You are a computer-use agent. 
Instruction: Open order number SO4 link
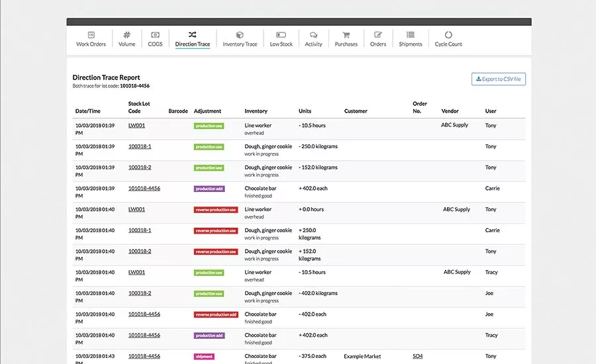[417, 356]
